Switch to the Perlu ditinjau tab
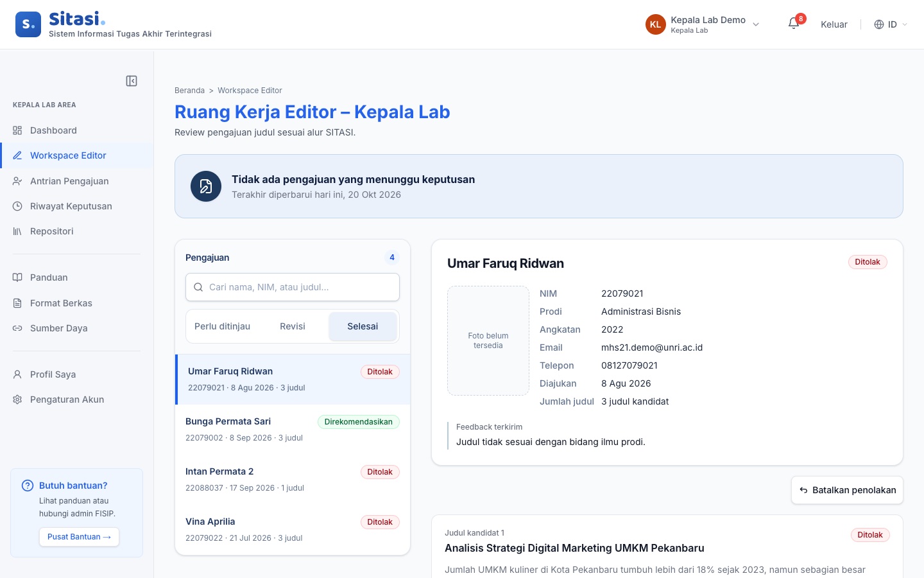924x578 pixels. click(222, 326)
